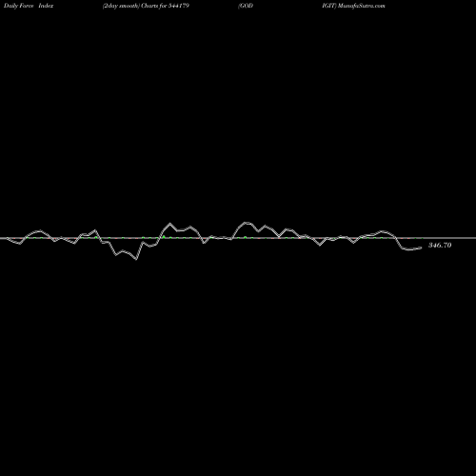Click the '(2day smooth) Charts for 544179' text
The image size is (476, 476).
[146, 6]
